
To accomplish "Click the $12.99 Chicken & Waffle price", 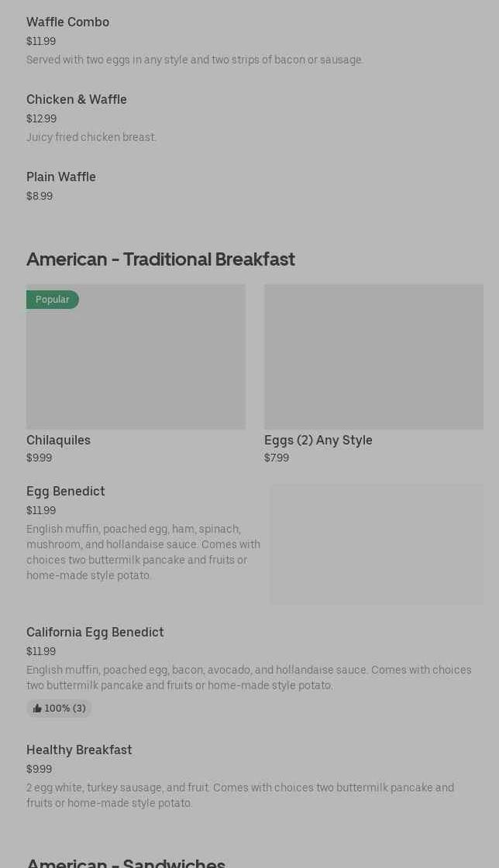I will click(41, 118).
